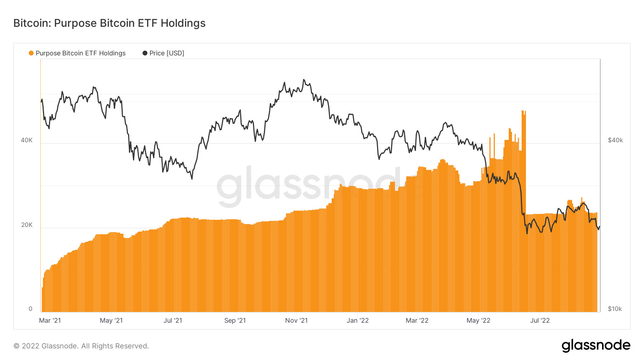Click the black Price legend dot
644x362 pixels.
[x=145, y=53]
